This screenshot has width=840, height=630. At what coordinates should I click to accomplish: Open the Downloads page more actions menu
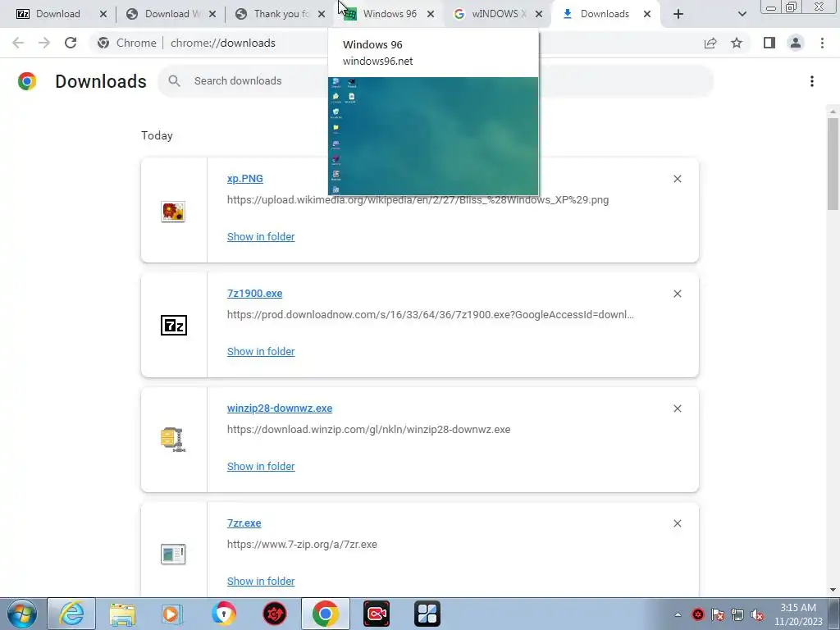pyautogui.click(x=812, y=81)
